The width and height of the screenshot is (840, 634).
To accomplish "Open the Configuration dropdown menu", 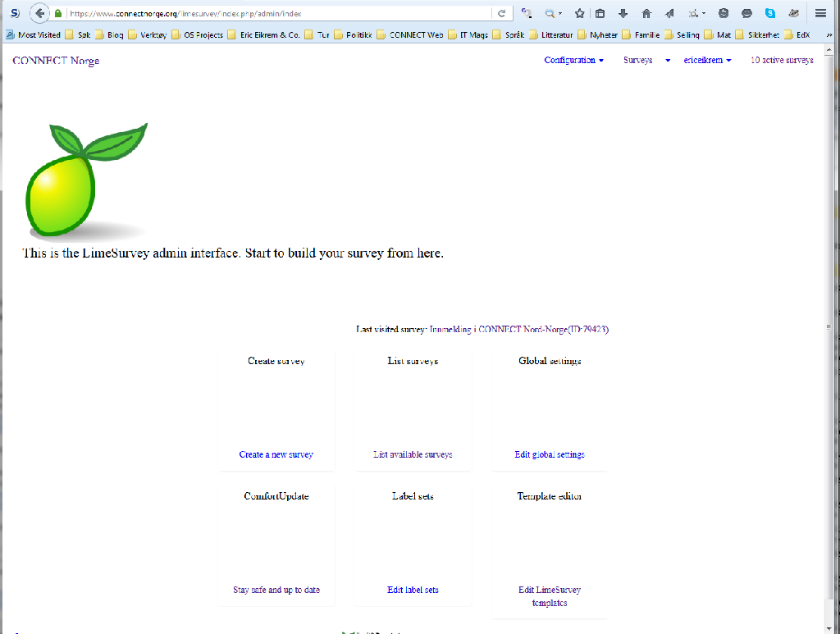I will click(x=573, y=60).
